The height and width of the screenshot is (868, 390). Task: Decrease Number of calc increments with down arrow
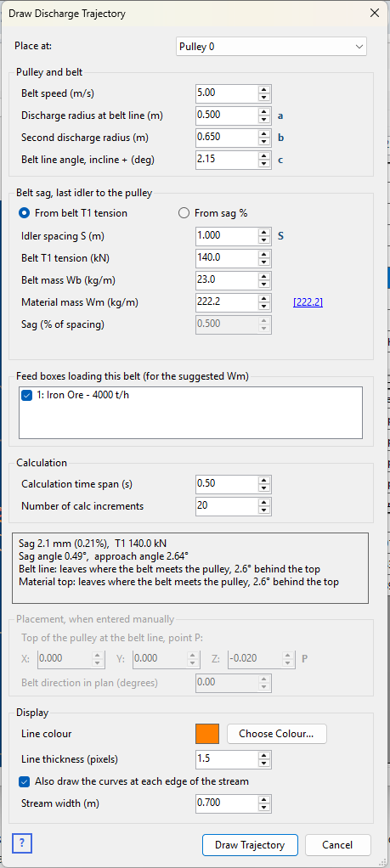pos(264,510)
